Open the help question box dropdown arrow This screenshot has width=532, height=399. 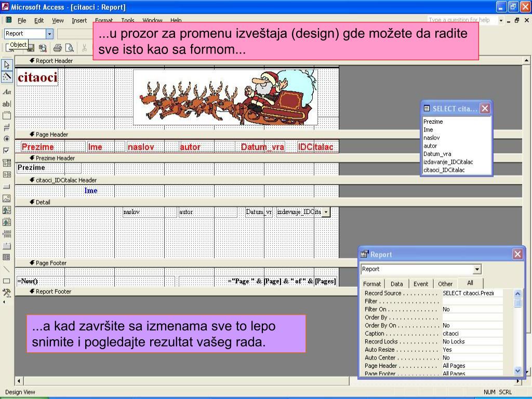tap(501, 20)
